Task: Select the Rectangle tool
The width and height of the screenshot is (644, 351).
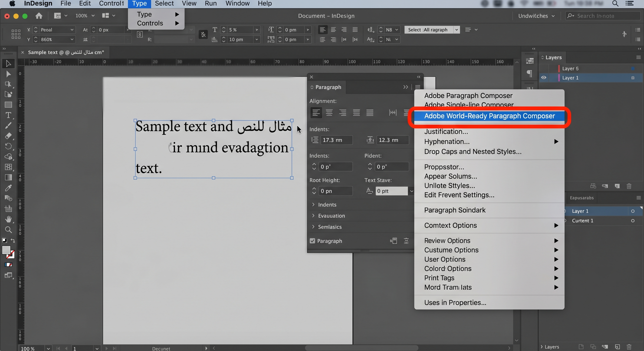Action: coord(8,105)
